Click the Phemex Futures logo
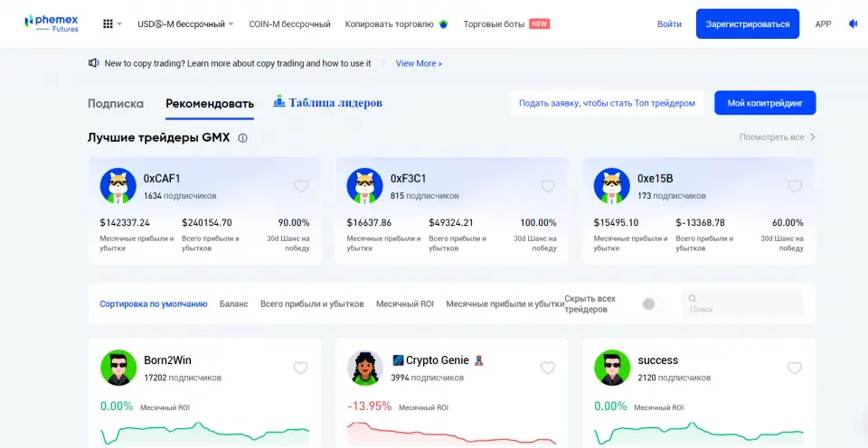This screenshot has height=448, width=868. point(52,23)
